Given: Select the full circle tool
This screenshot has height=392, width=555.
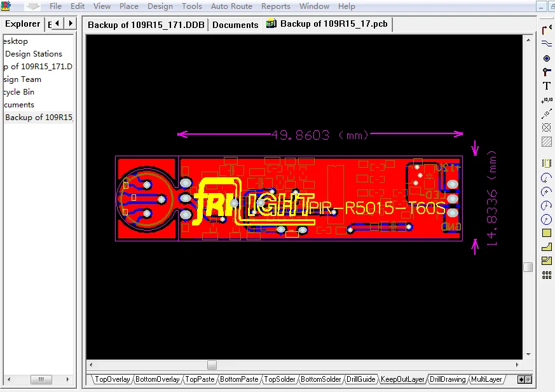Looking at the screenshot, I should [547, 220].
